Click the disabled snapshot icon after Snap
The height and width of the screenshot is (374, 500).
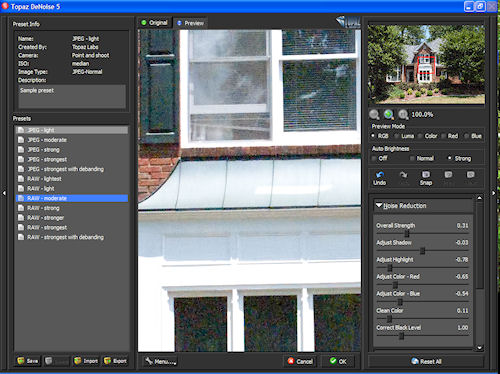pos(448,174)
